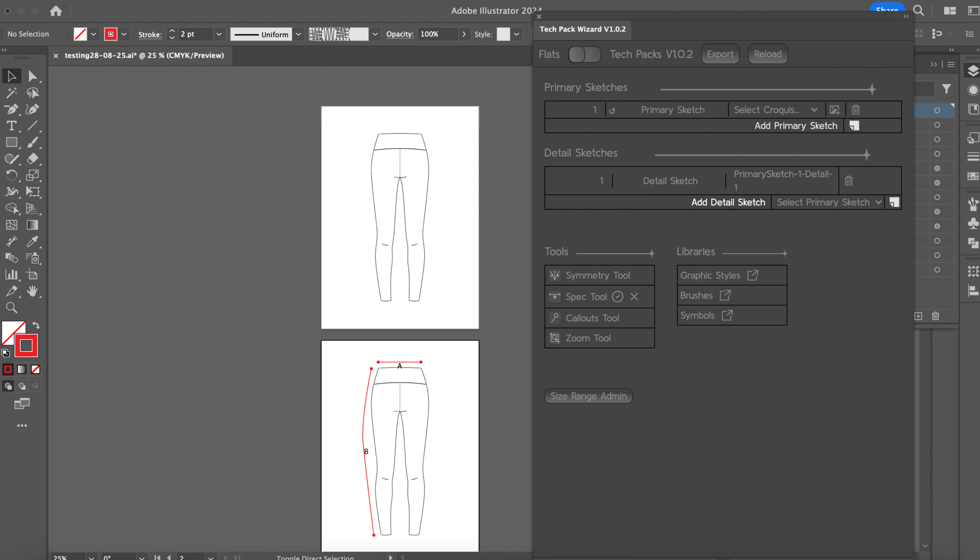
Task: Delete the Primary Sketch row with the trash icon
Action: [x=856, y=110]
